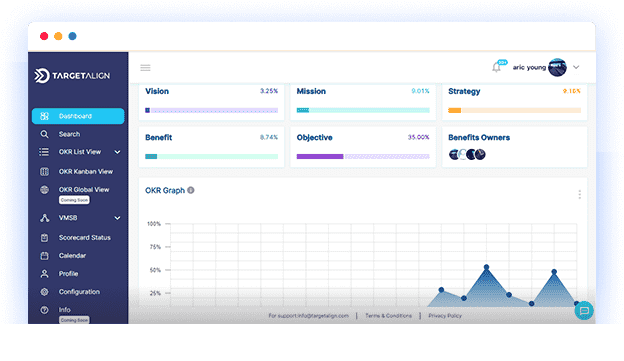Click the Vision card title

[x=157, y=91]
